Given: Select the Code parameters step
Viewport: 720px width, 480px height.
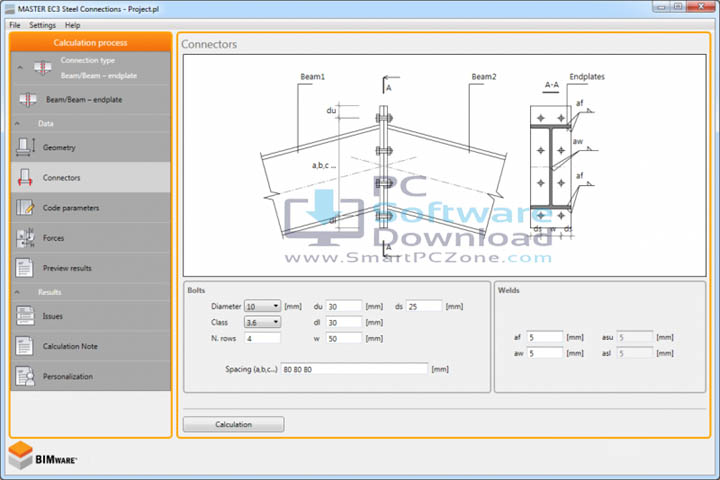Looking at the screenshot, I should point(91,208).
